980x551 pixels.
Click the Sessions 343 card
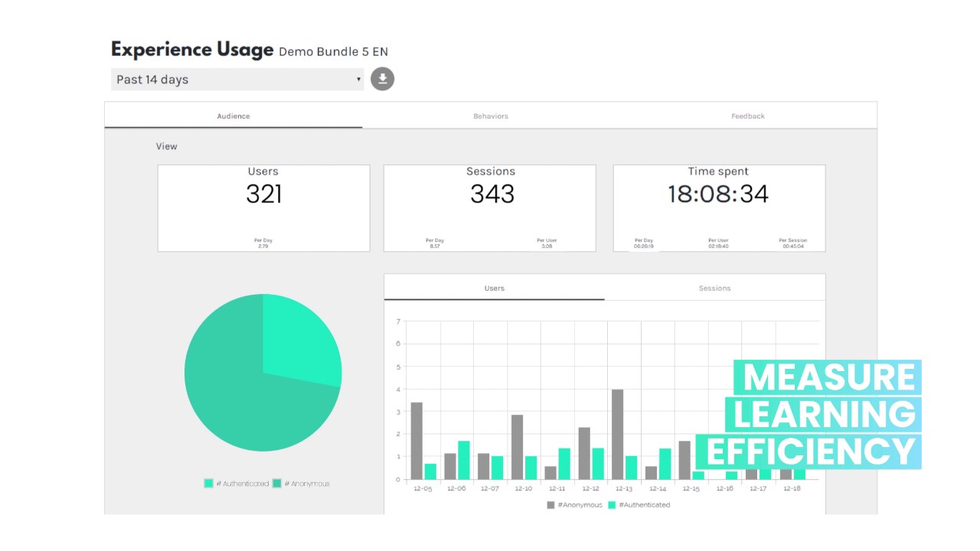490,208
